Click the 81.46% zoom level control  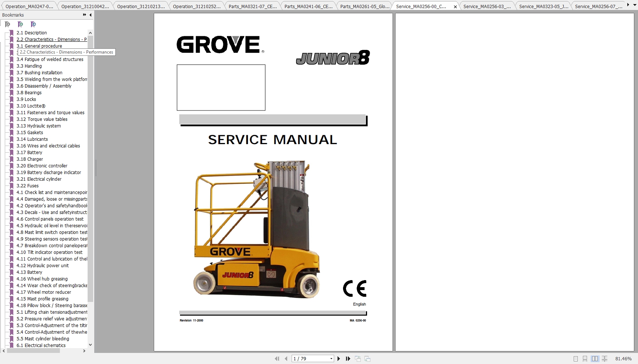point(624,358)
